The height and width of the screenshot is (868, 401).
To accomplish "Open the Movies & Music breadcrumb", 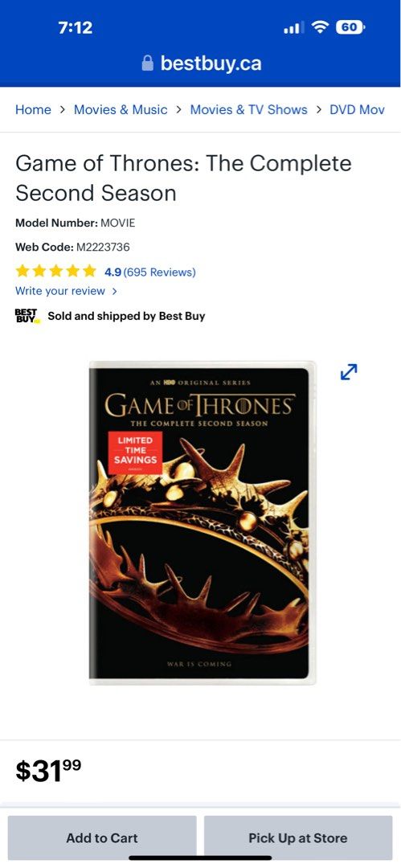I will coord(121,109).
